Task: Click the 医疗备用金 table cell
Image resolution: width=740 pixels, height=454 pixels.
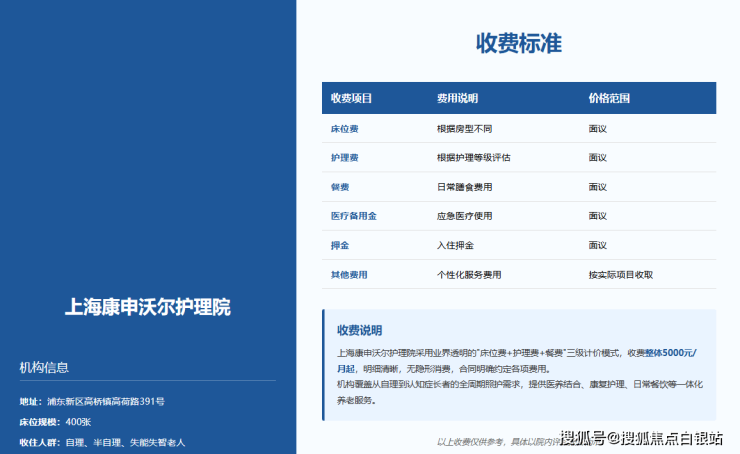Action: (353, 216)
